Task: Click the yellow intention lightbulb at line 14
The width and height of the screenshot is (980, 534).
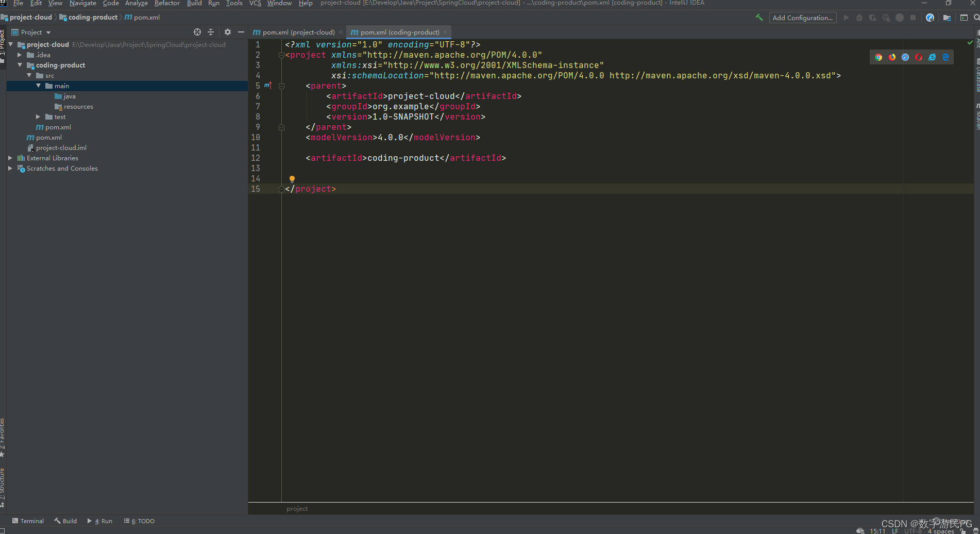Action: pos(292,179)
